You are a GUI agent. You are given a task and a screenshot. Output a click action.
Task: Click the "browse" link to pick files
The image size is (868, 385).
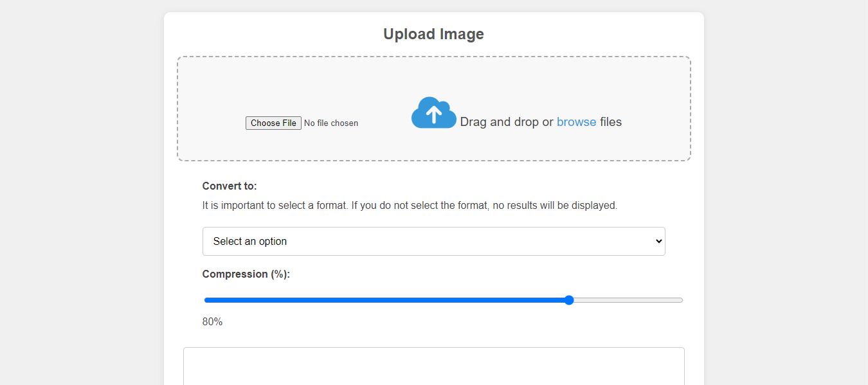[576, 121]
